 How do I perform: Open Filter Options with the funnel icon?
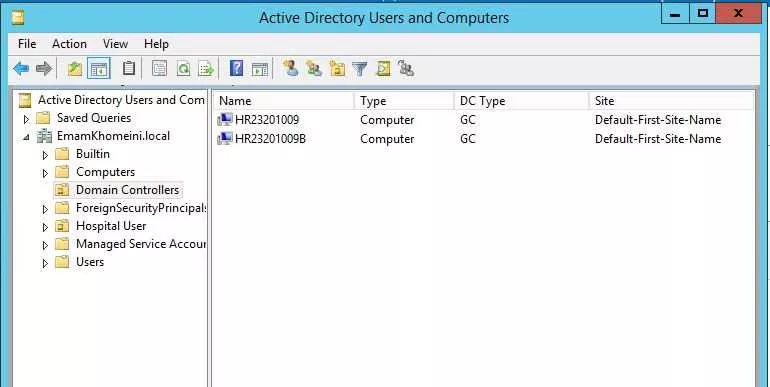tap(359, 69)
